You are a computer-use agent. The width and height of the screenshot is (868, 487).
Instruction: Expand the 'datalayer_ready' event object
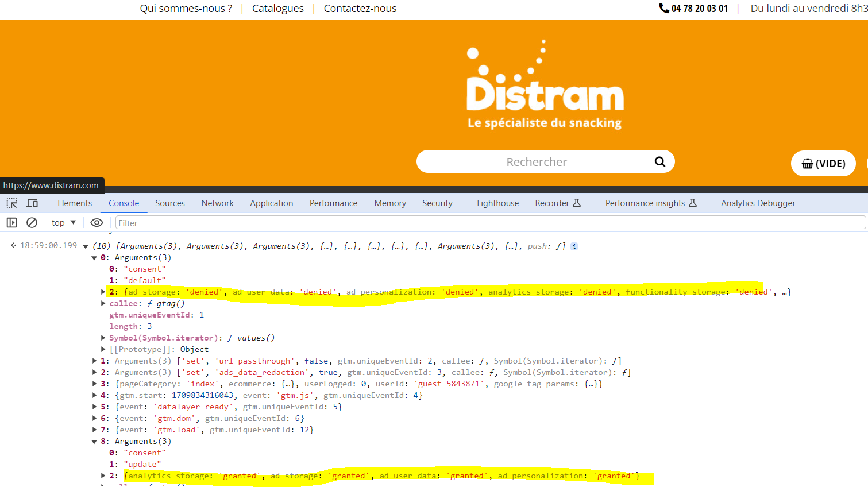click(x=95, y=407)
